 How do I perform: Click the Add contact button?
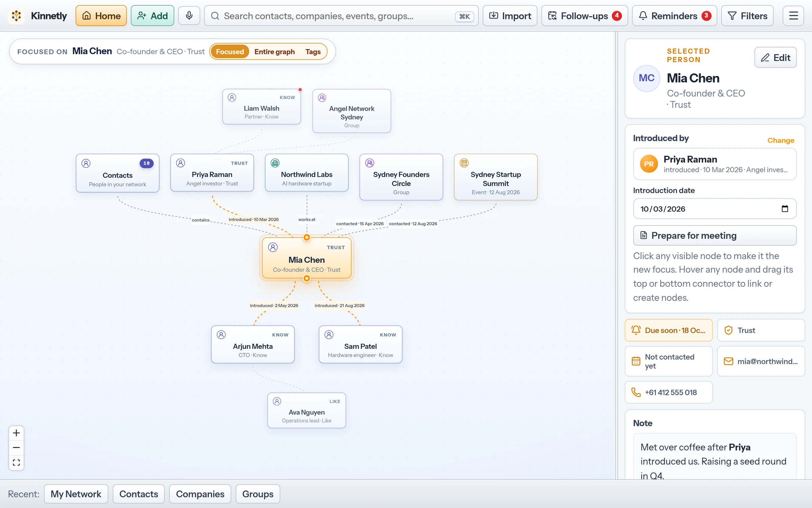tap(152, 16)
